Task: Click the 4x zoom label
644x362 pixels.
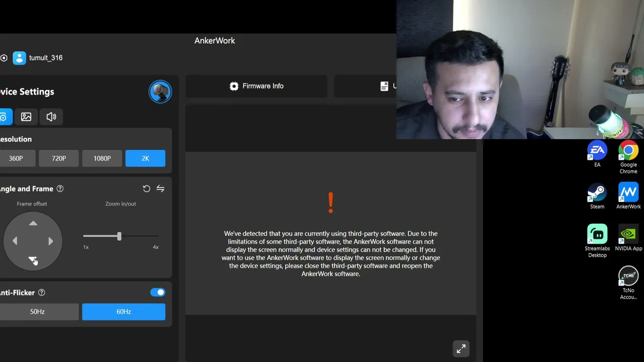Action: tap(155, 247)
